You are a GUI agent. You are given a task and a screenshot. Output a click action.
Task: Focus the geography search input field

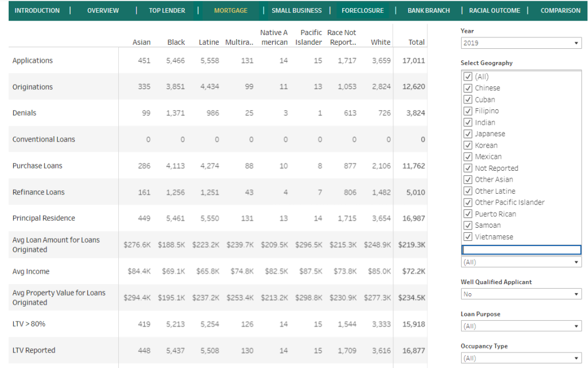(x=521, y=250)
